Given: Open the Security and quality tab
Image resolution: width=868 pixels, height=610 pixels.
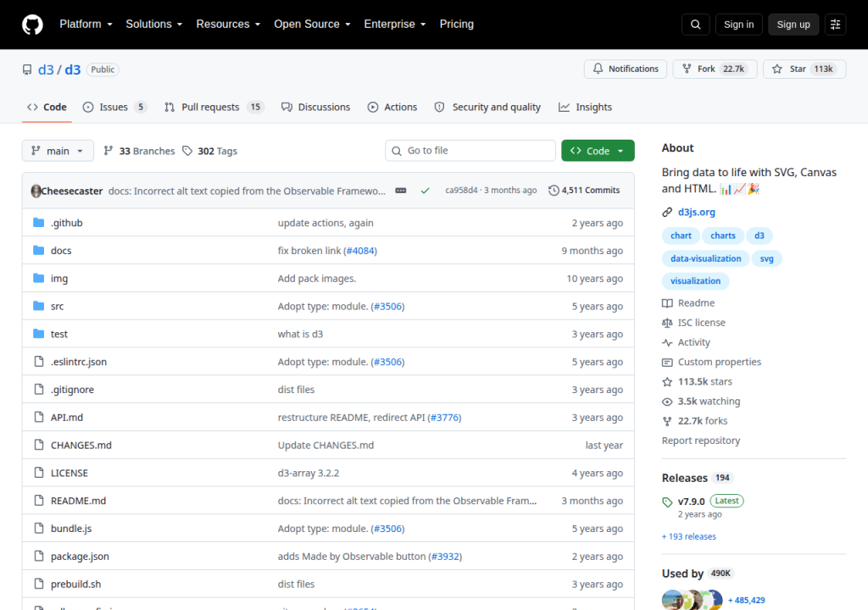Looking at the screenshot, I should [487, 108].
